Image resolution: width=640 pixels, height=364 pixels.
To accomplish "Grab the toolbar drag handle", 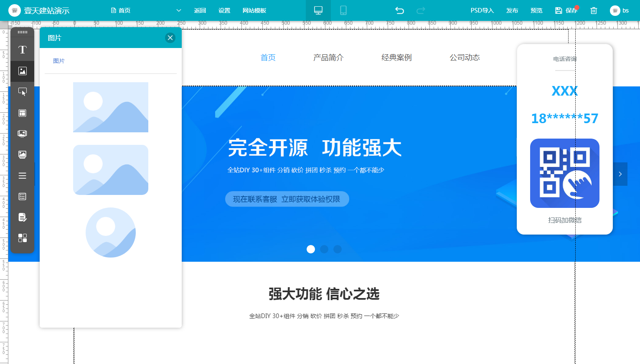I will click(x=23, y=32).
